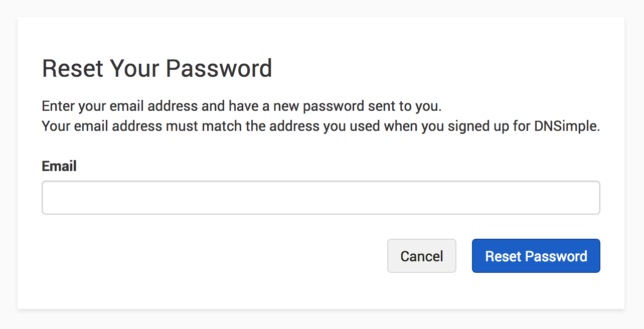Focus the email address entry field
The image size is (644, 329).
(321, 197)
